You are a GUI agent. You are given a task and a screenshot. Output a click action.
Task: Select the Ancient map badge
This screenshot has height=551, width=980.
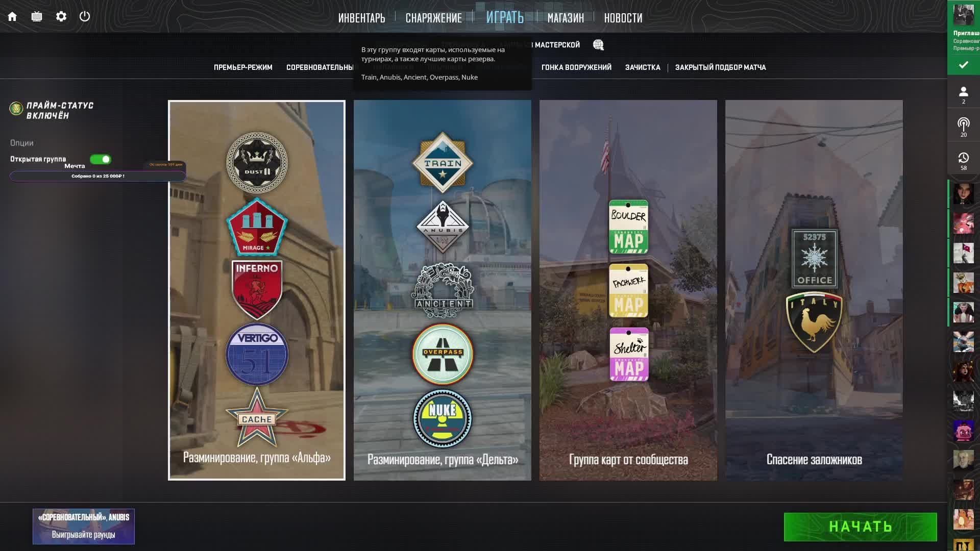[443, 290]
